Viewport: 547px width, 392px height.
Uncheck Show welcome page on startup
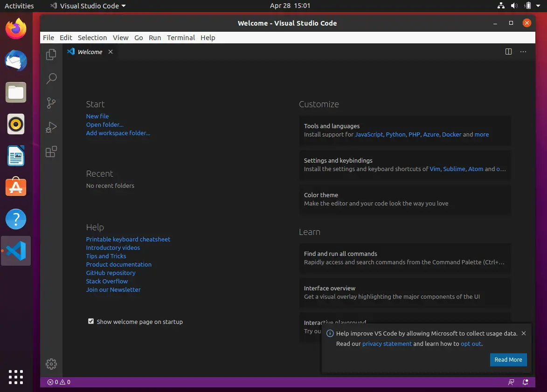click(x=91, y=321)
